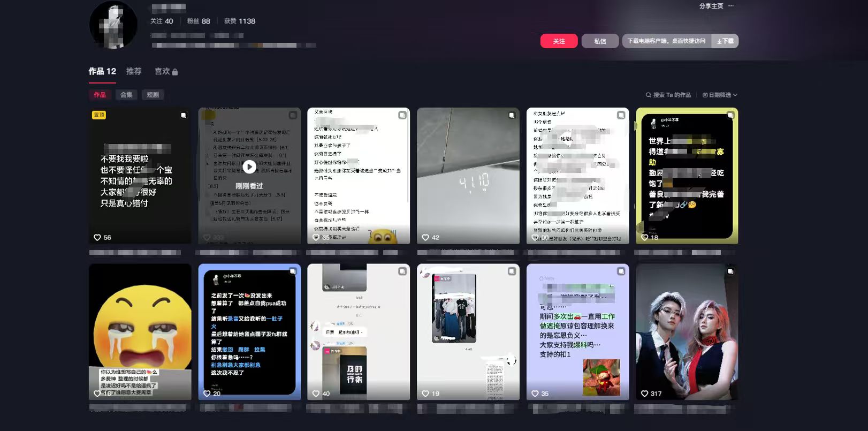The height and width of the screenshot is (431, 868).
Task: Open pinned post with 置顶 badge
Action: pos(140,176)
